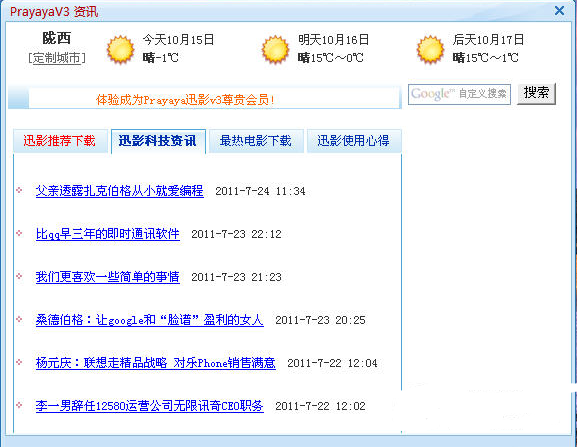Open article 桑德伯格：让google和脸谱盈利的女人
The height and width of the screenshot is (447, 577).
(149, 320)
